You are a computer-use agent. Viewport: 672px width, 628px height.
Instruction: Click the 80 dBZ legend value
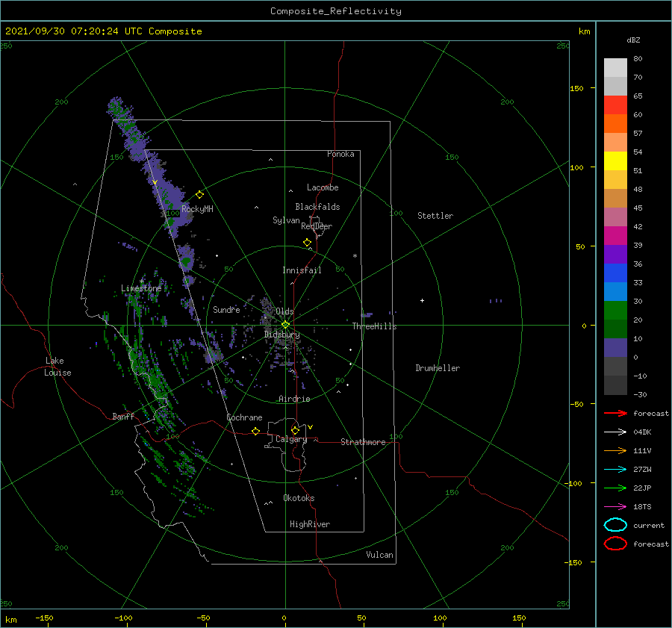click(638, 59)
